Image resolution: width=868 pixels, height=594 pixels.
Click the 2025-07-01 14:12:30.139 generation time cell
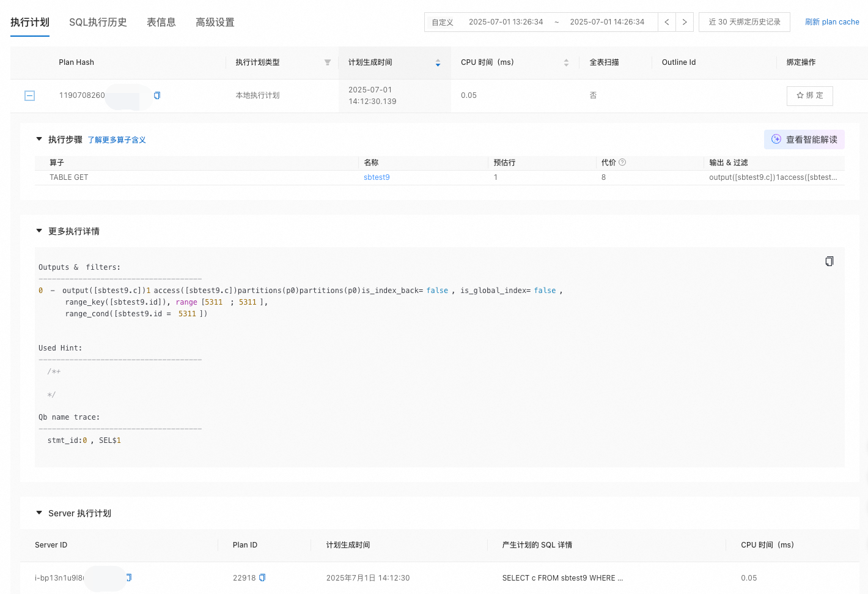(x=372, y=95)
